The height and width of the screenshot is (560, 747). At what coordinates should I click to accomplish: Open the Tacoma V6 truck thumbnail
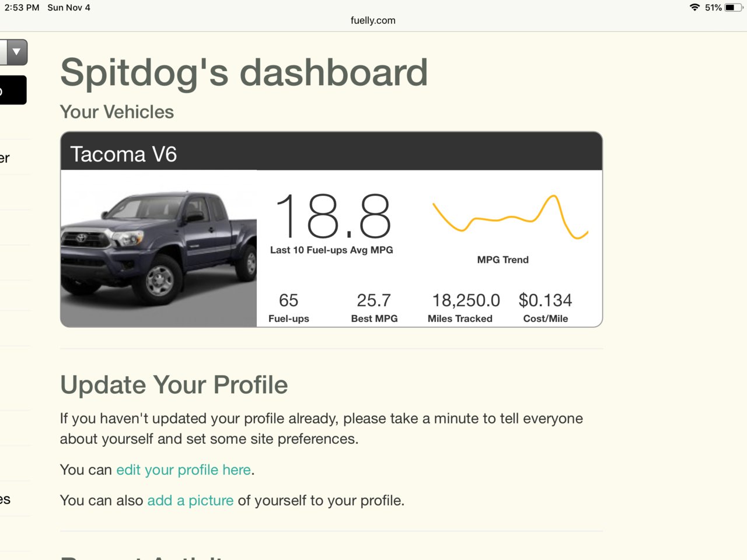159,248
